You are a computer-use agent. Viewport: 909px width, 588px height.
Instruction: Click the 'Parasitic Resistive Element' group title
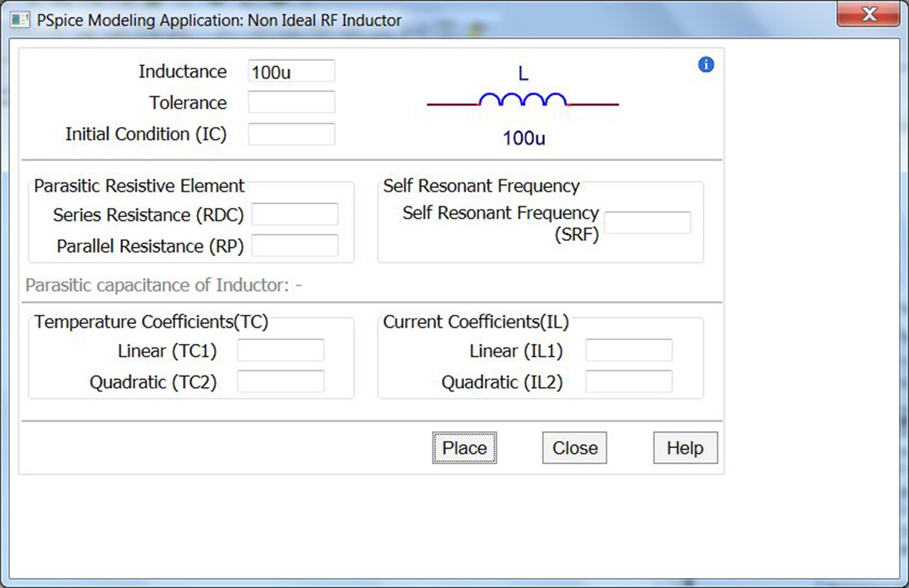click(139, 185)
